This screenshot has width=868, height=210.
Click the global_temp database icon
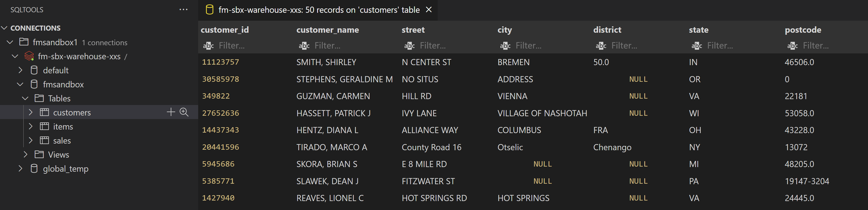point(34,168)
